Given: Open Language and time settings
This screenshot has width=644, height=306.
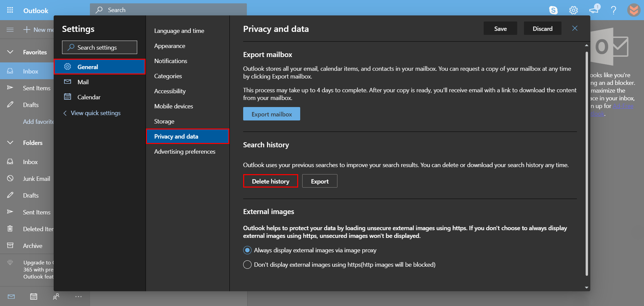Looking at the screenshot, I should 187,31.
